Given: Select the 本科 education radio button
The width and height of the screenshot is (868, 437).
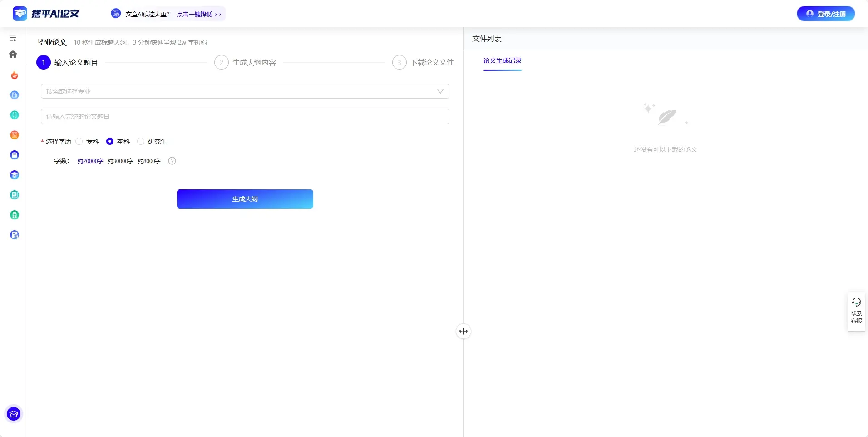Looking at the screenshot, I should tap(110, 141).
